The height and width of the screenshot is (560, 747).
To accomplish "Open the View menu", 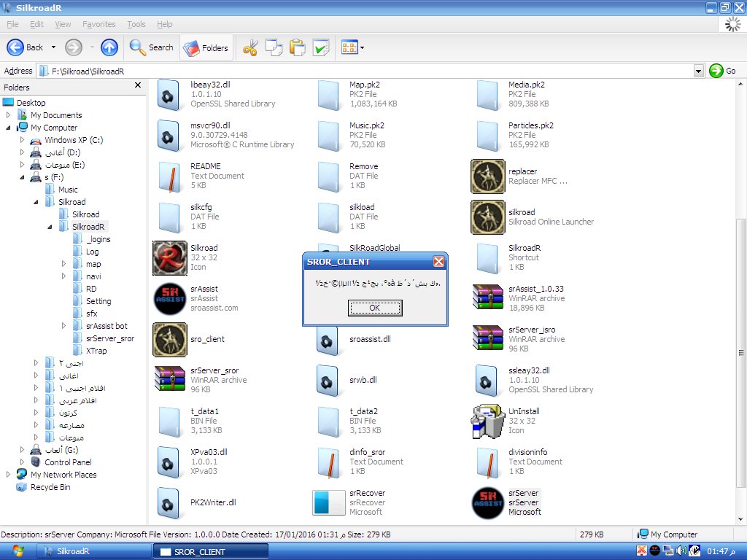I will [63, 24].
